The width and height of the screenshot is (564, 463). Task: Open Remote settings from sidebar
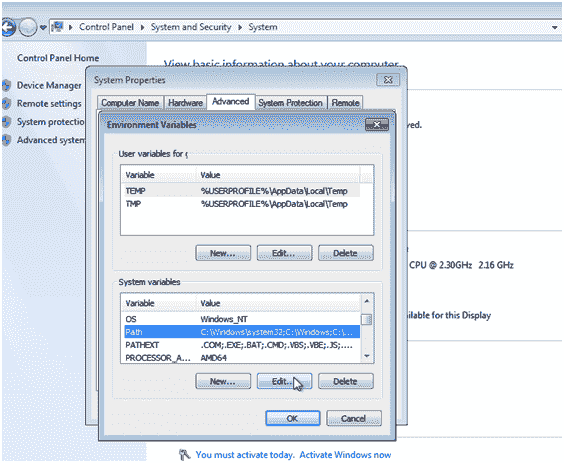49,104
